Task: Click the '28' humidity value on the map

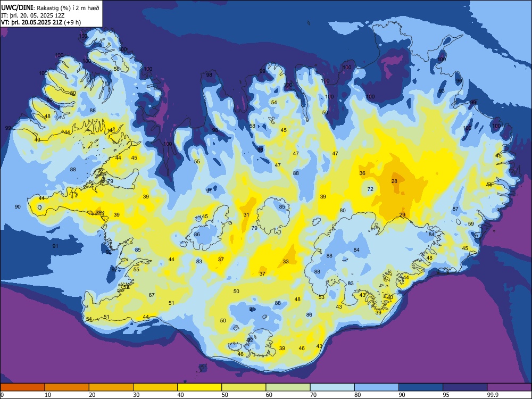Action: point(394,181)
